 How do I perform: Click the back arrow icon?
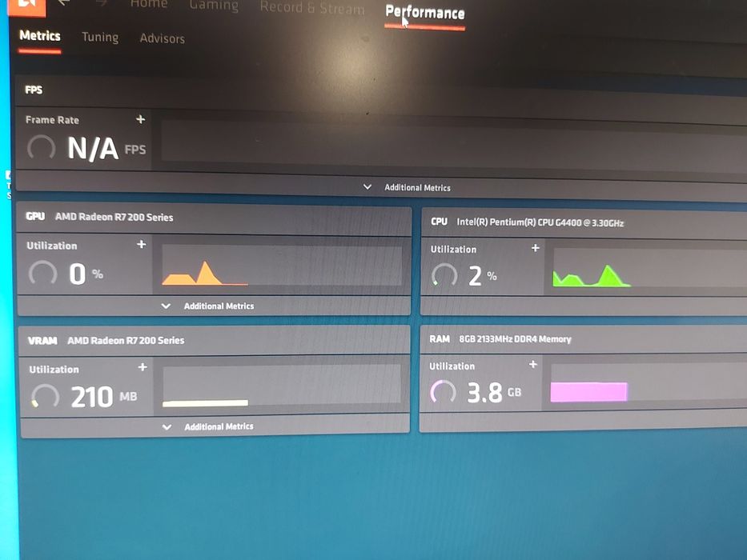(x=63, y=3)
